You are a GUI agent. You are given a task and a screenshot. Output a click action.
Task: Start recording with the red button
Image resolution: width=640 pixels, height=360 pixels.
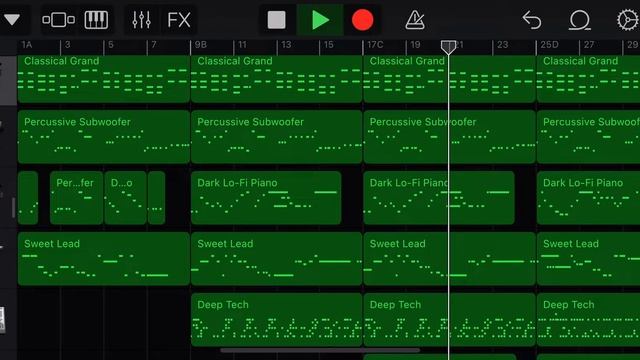point(362,20)
